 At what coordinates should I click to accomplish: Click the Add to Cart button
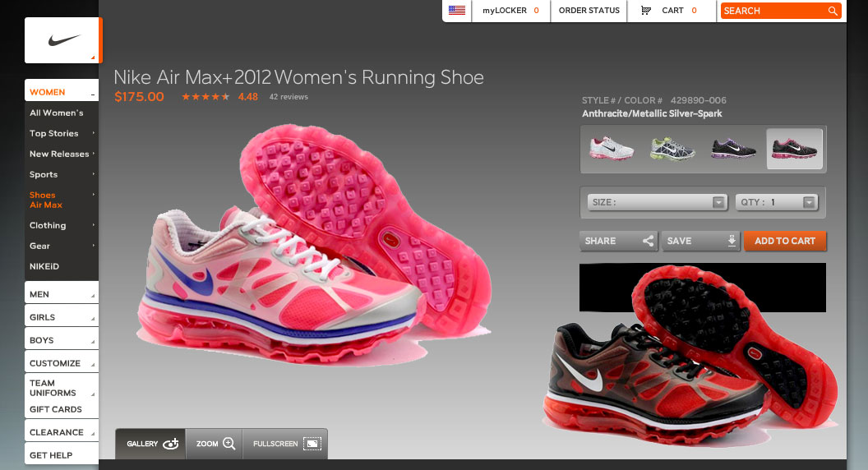(785, 241)
